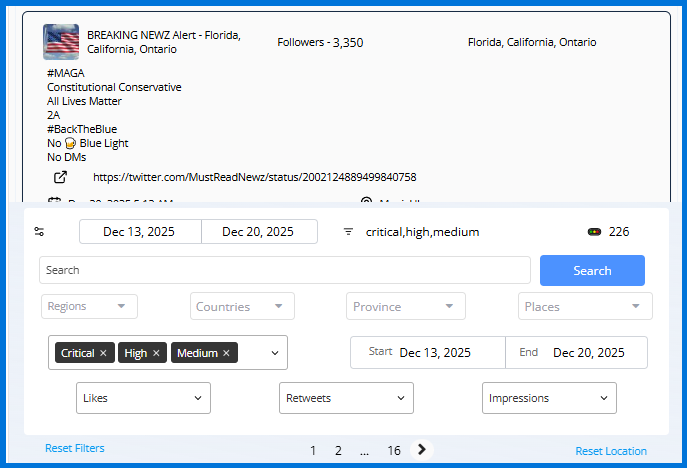Screen dimensions: 687x468
Task: Click the severity filter lines icon
Action: [348, 232]
